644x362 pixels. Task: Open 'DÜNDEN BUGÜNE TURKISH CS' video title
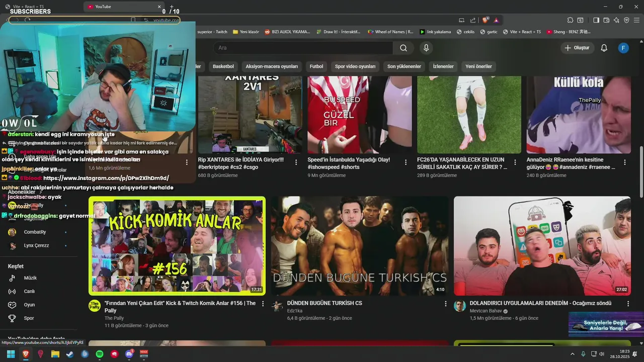pyautogui.click(x=325, y=303)
